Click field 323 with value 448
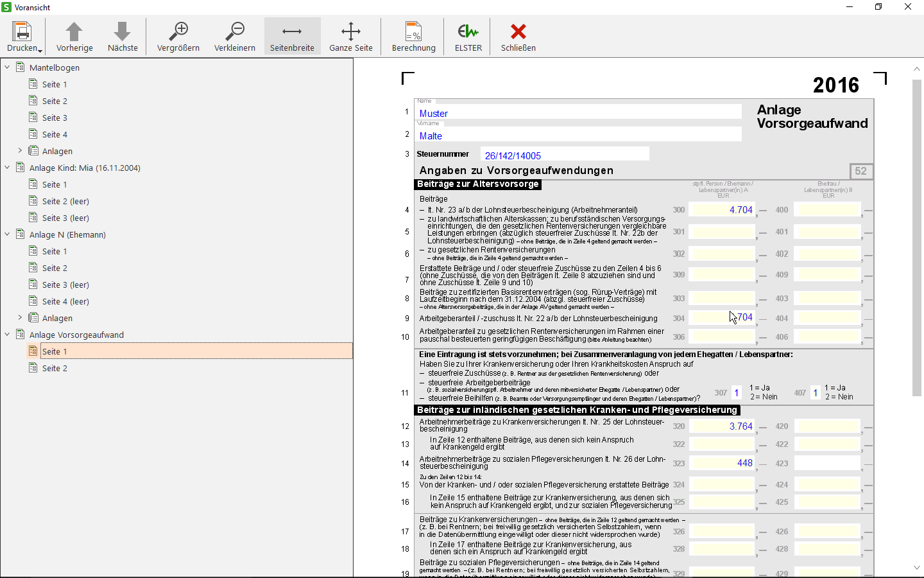This screenshot has width=924, height=578. 723,463
